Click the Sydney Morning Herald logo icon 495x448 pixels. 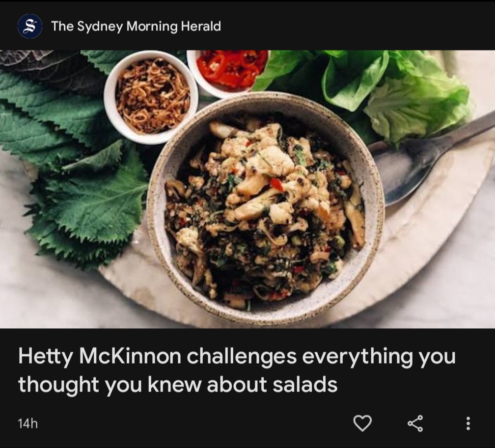(x=29, y=26)
